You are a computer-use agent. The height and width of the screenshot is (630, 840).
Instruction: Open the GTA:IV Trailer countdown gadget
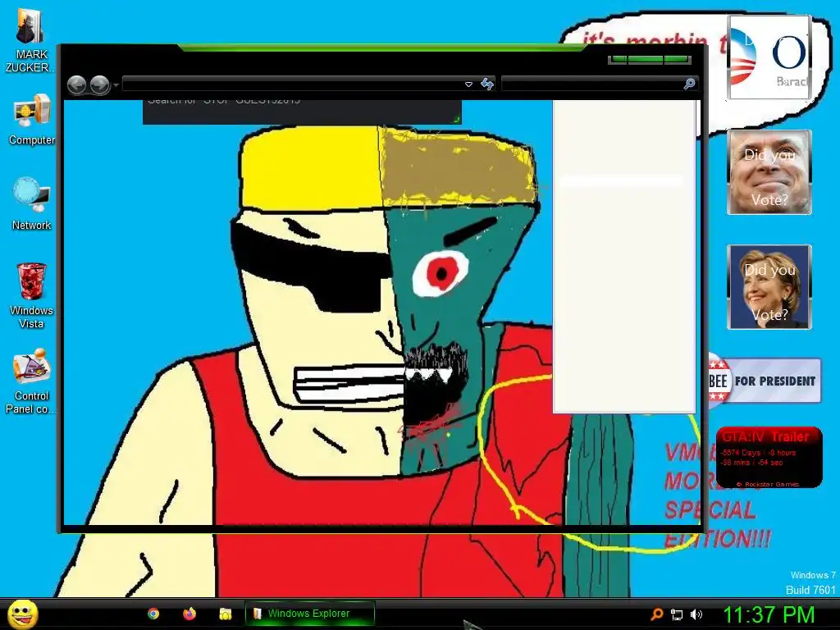[x=769, y=458]
